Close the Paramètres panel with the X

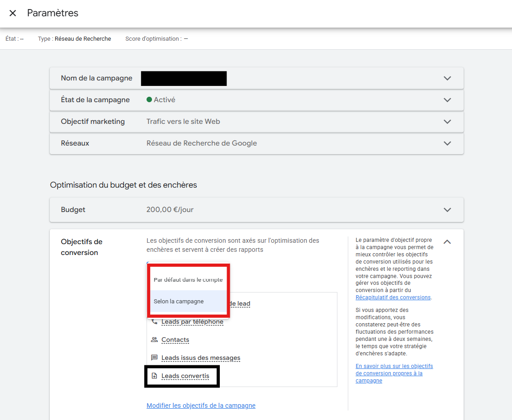(x=13, y=13)
